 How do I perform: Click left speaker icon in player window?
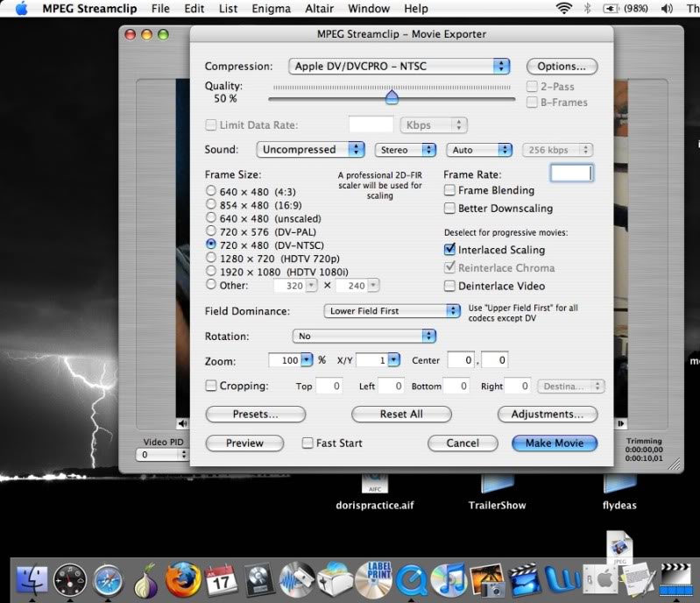182,423
